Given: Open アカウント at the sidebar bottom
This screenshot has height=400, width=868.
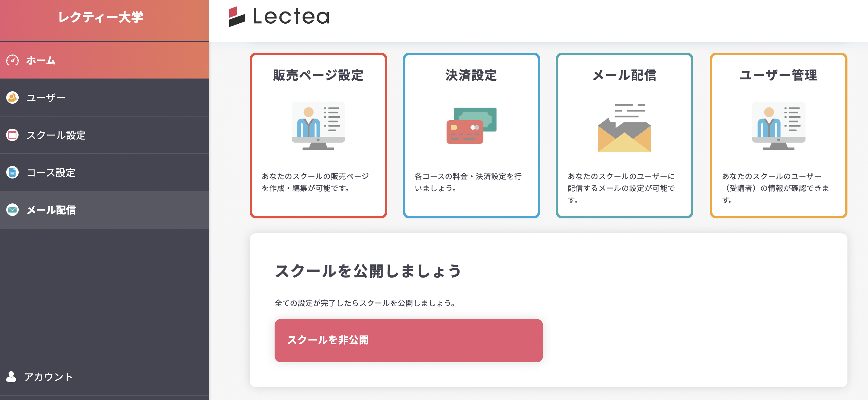Looking at the screenshot, I should 49,377.
